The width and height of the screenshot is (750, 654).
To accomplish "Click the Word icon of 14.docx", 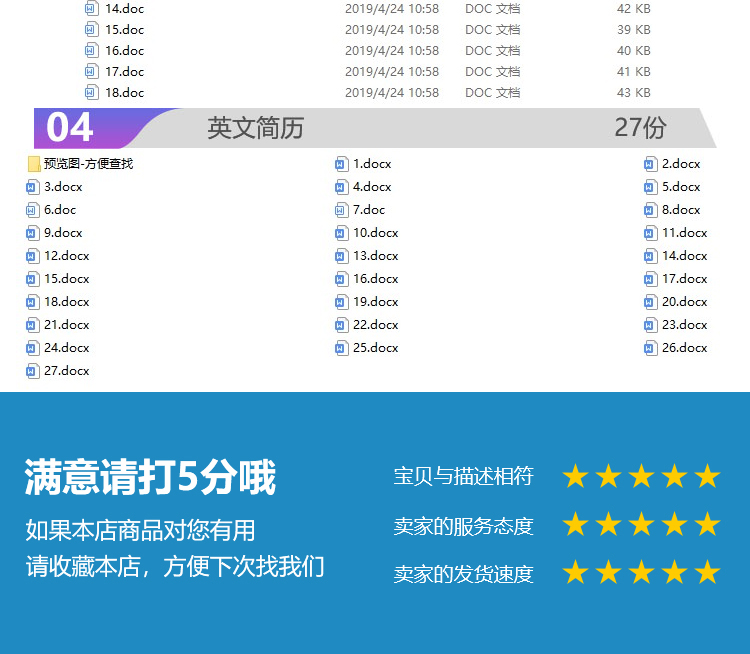I will (x=650, y=256).
